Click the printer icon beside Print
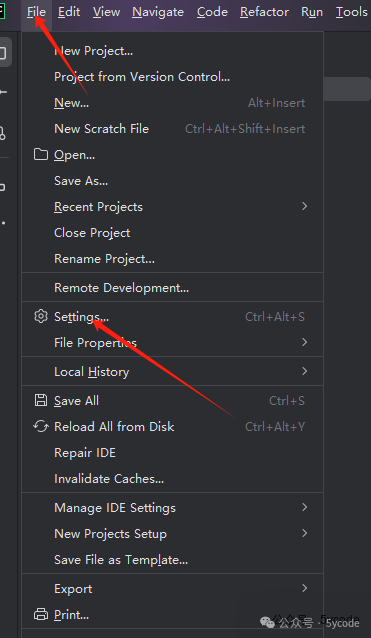This screenshot has height=638, width=371. pyautogui.click(x=41, y=614)
